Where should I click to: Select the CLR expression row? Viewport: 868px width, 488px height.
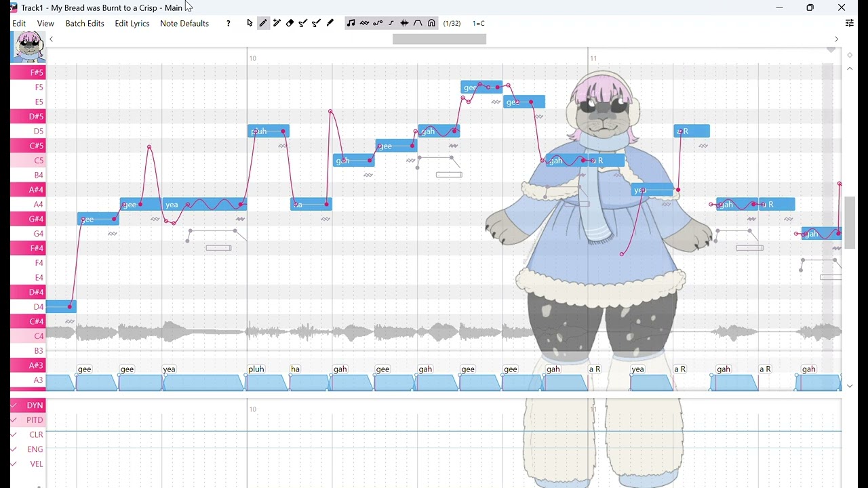(28, 435)
